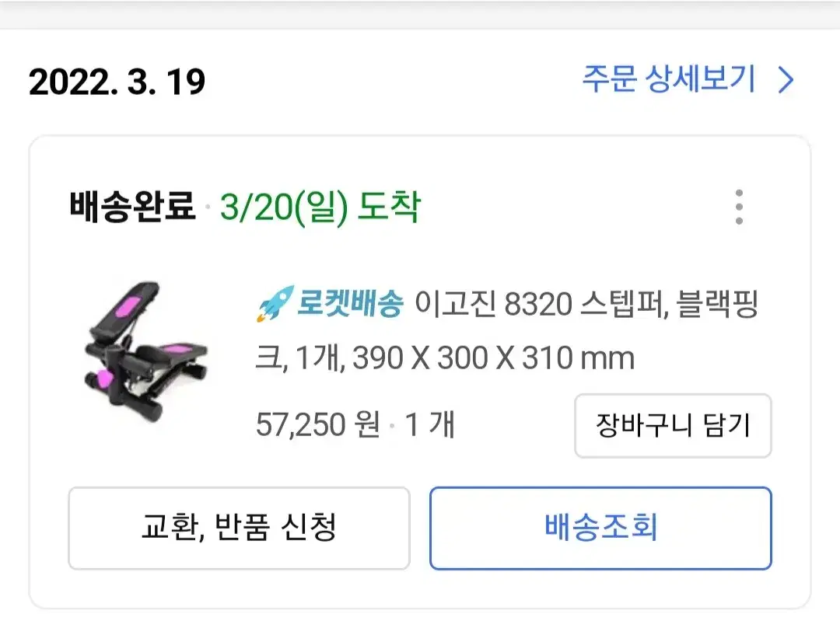840x628 pixels.
Task: Select the 2022. 3. 19 order date heading
Action: pyautogui.click(x=117, y=82)
